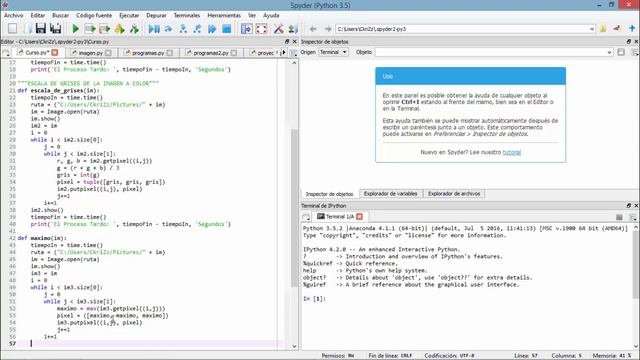Run the current selection or line
Viewport: 640px width, 360px height.
pos(119,29)
